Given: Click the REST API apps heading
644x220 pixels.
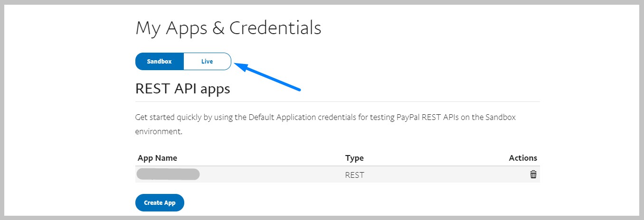Looking at the screenshot, I should 183,89.
